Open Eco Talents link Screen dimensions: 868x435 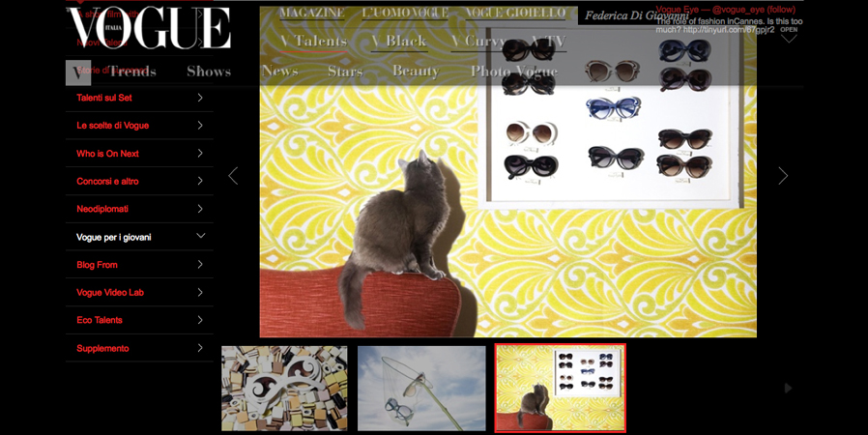point(100,320)
